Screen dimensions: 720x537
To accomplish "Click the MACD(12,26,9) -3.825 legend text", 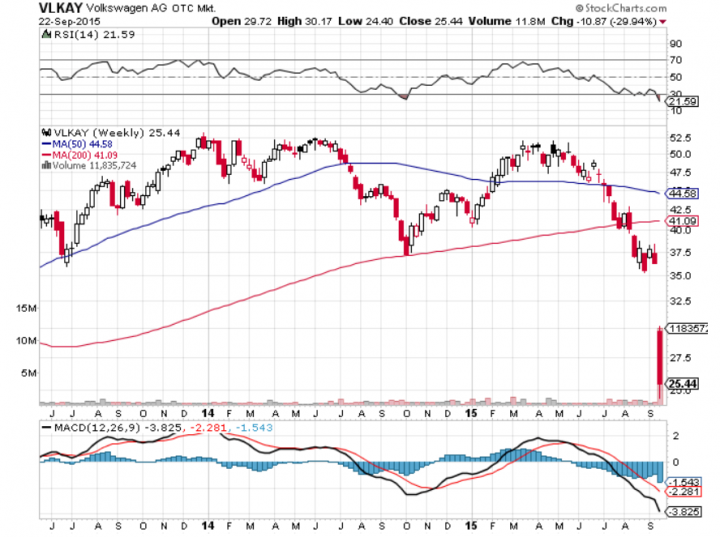I will tap(118, 428).
